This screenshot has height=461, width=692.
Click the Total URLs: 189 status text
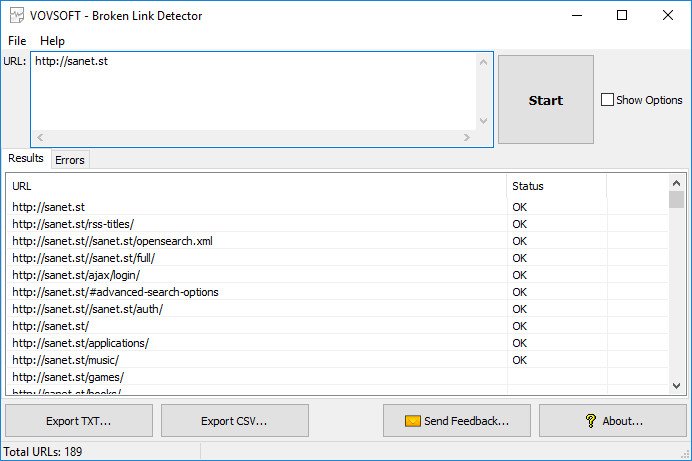coord(43,452)
